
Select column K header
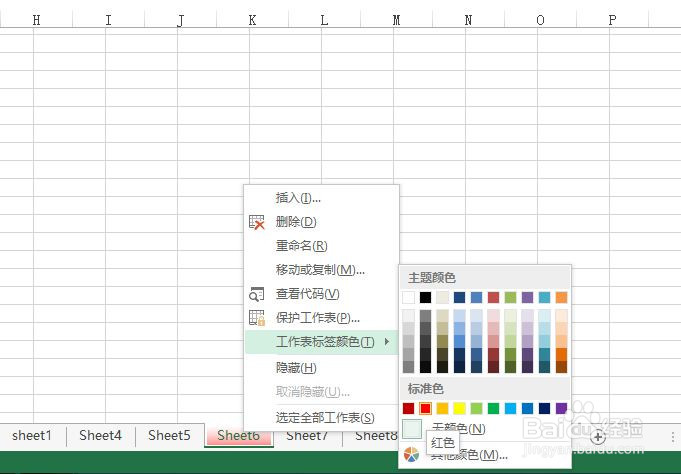coord(252,20)
